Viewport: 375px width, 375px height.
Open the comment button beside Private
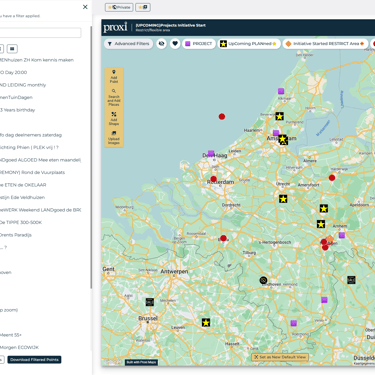pos(143,7)
